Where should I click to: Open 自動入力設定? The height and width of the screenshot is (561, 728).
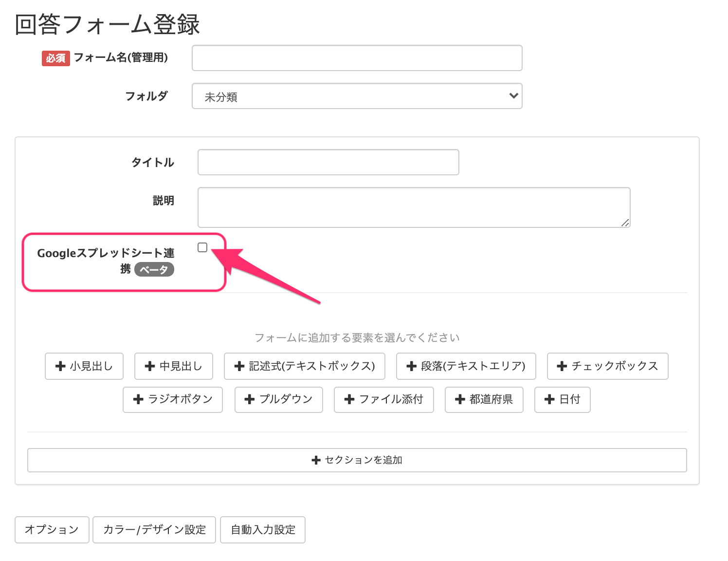tap(263, 530)
